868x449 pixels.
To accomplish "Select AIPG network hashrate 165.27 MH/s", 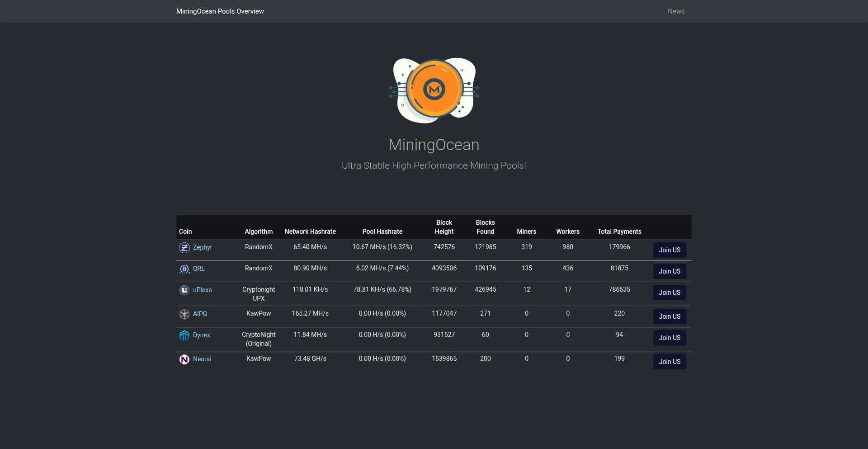I will [310, 313].
